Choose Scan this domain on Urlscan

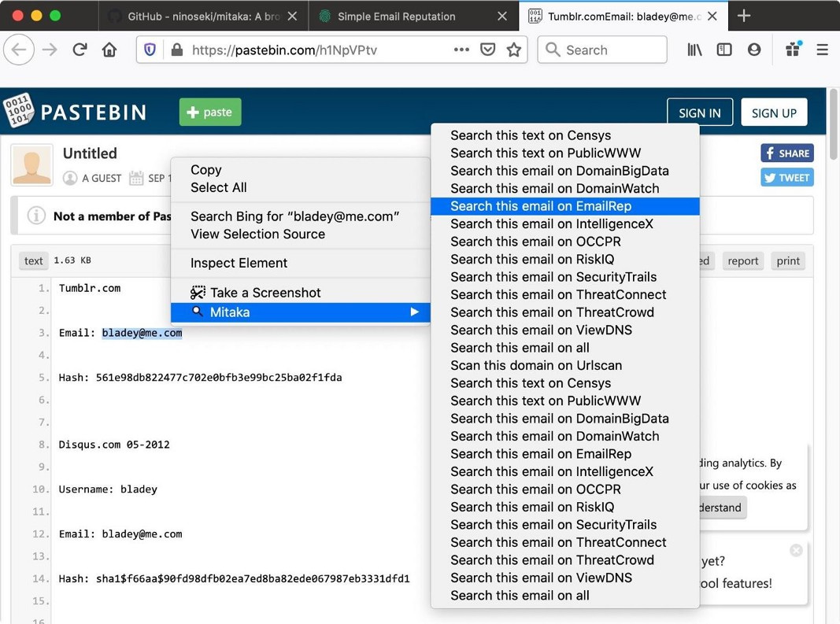click(x=565, y=365)
